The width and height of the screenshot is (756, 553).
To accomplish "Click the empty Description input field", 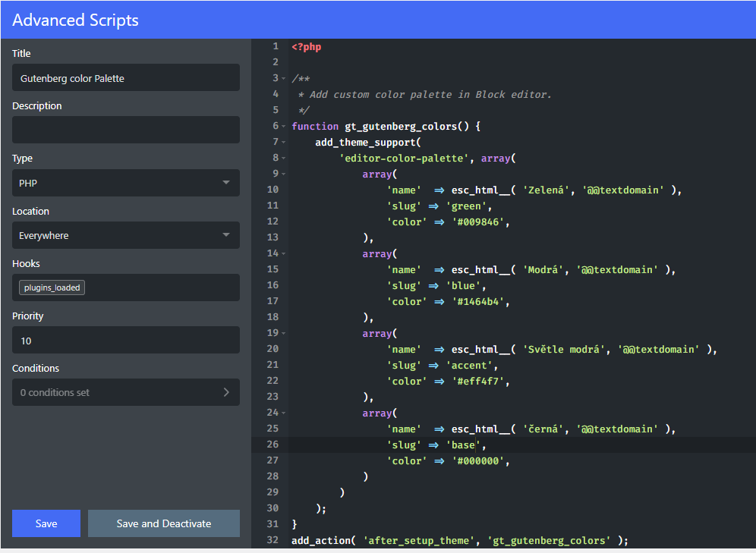I will point(126,130).
